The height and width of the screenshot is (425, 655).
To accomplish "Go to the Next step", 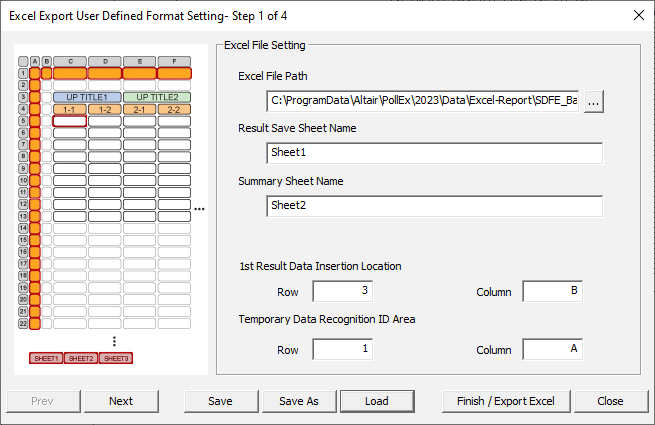I will click(121, 401).
